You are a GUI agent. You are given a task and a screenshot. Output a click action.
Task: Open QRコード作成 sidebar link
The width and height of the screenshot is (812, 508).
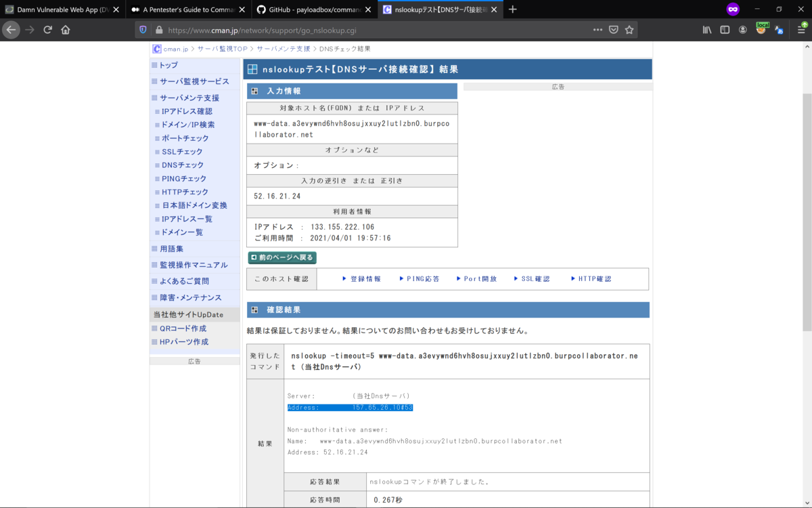(183, 329)
